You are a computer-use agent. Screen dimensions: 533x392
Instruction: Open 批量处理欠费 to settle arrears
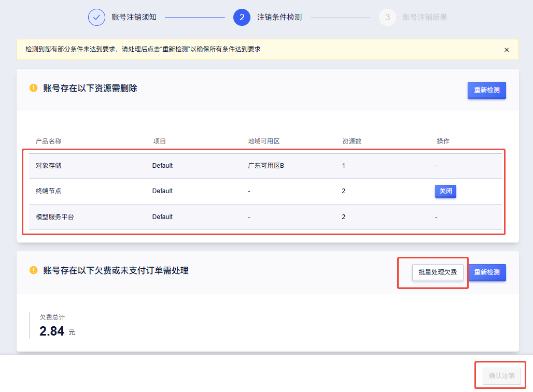pos(438,272)
